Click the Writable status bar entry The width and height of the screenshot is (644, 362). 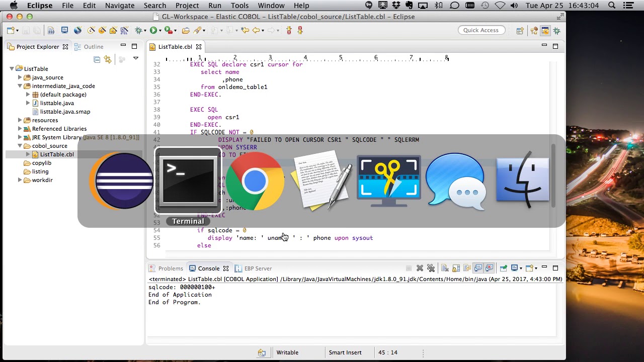click(x=287, y=352)
